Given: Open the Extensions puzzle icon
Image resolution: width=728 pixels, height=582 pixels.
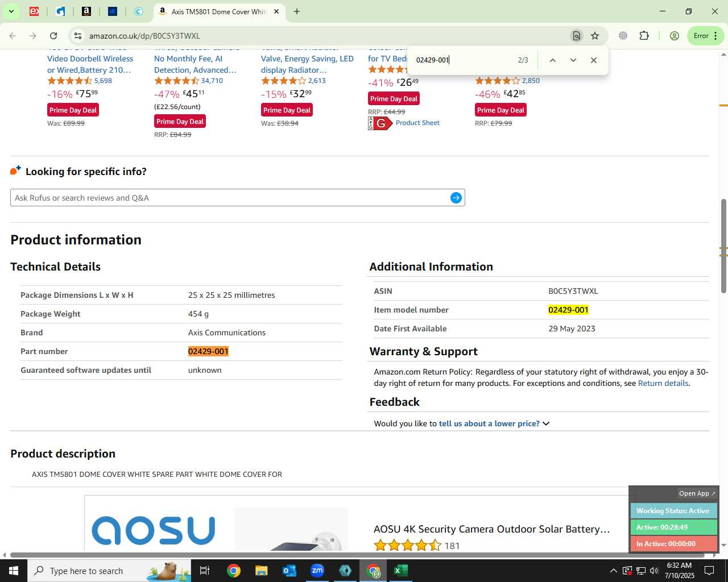Looking at the screenshot, I should coord(644,36).
